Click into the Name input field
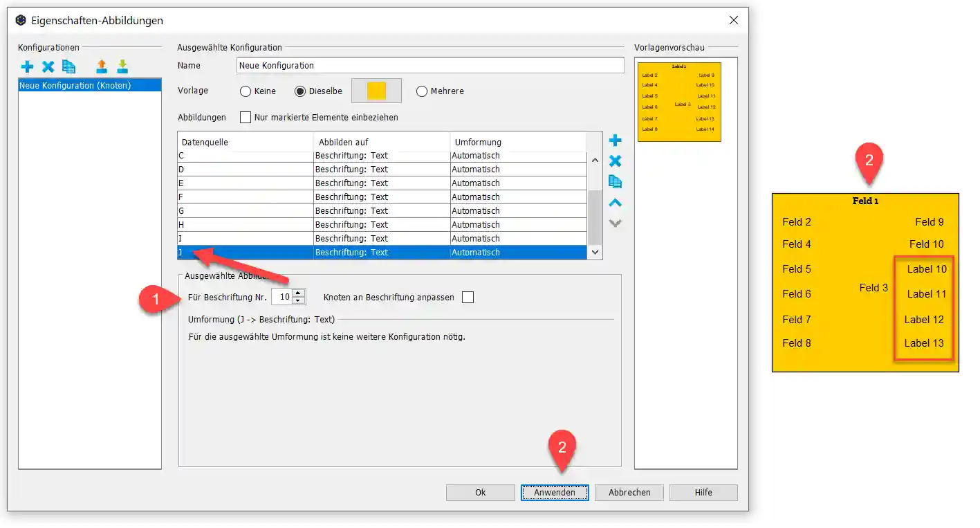The width and height of the screenshot is (980, 528). (430, 66)
